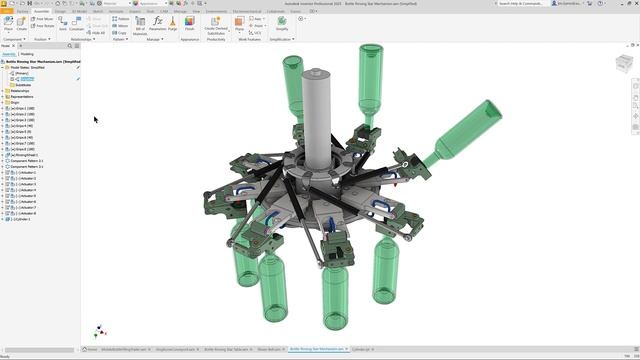Select the Pattern component tool
Screen dimensions: 640x360
pos(120,19)
